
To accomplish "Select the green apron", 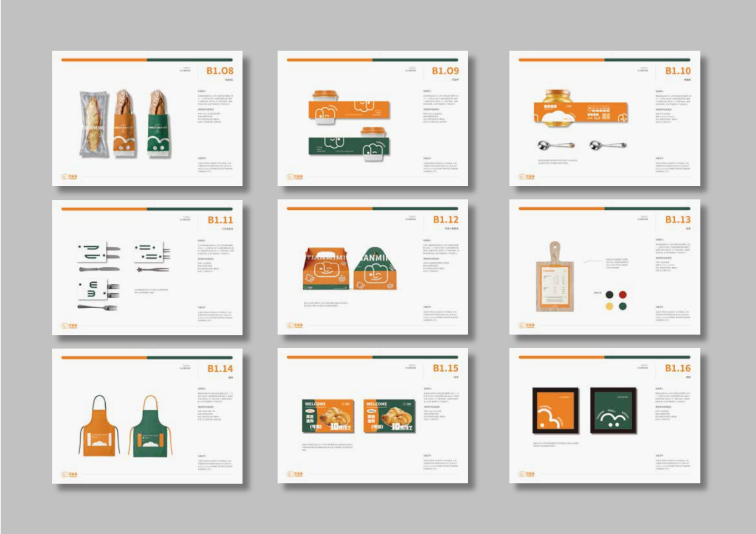I will (x=151, y=426).
